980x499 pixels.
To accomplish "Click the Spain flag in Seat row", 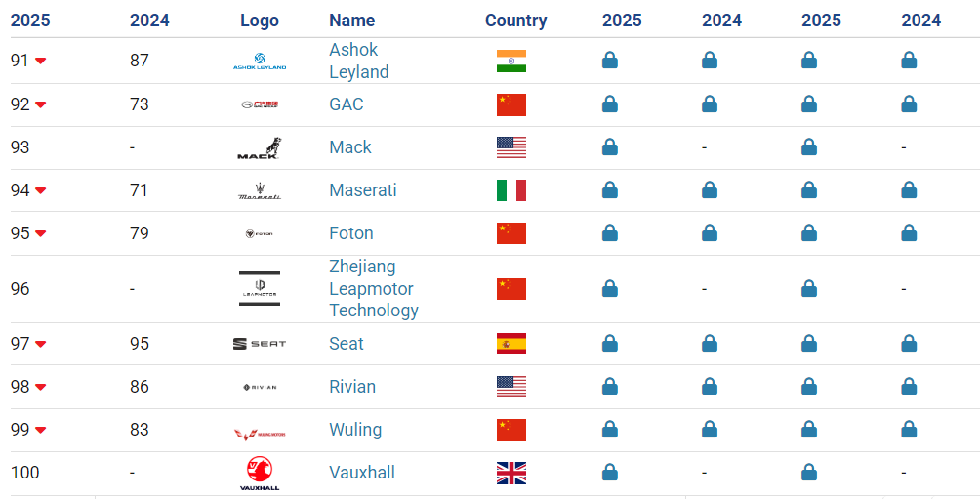I will (x=511, y=344).
